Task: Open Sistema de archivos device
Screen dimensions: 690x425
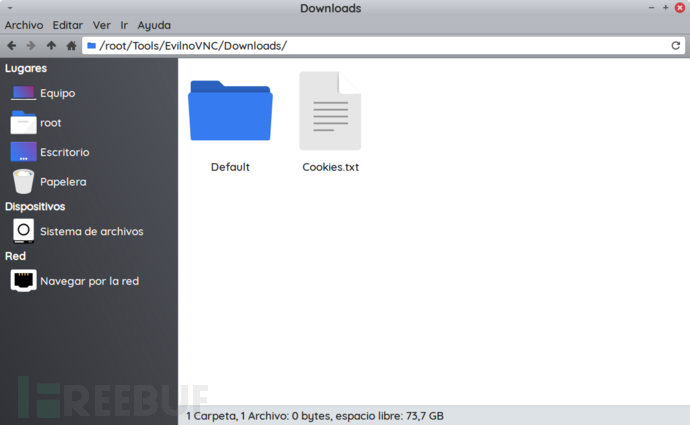Action: tap(89, 231)
